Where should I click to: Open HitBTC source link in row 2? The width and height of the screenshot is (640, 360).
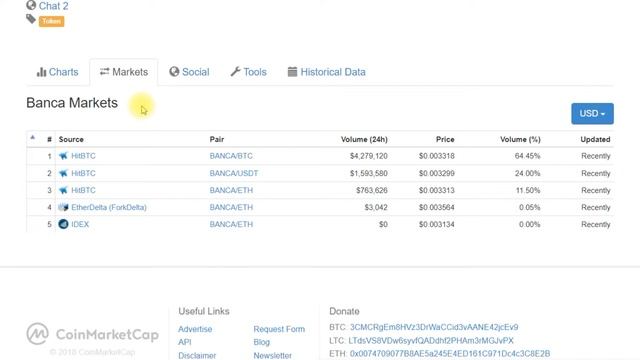tap(83, 173)
